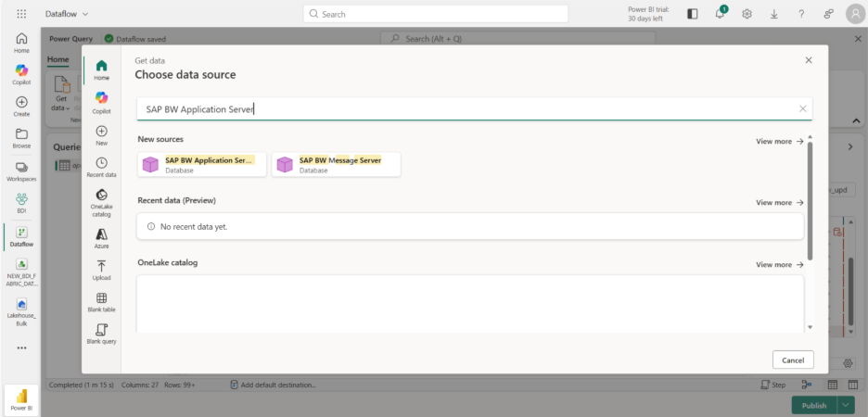Select SAP BW Application Server connector
The width and height of the screenshot is (868, 417).
201,164
